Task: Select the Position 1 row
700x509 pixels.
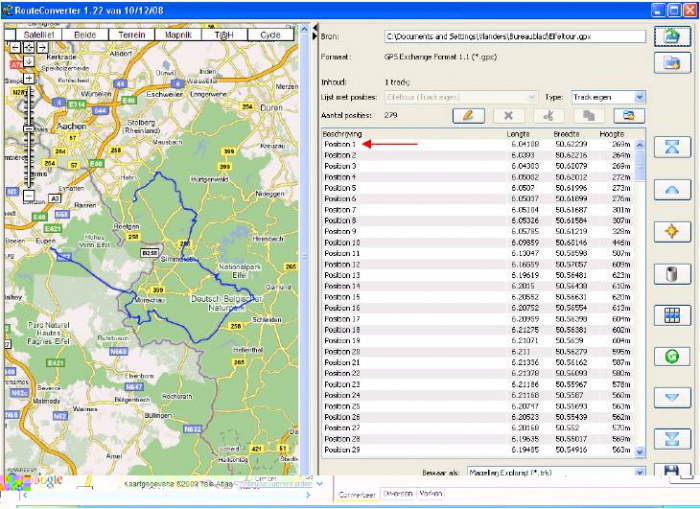Action: click(x=478, y=144)
